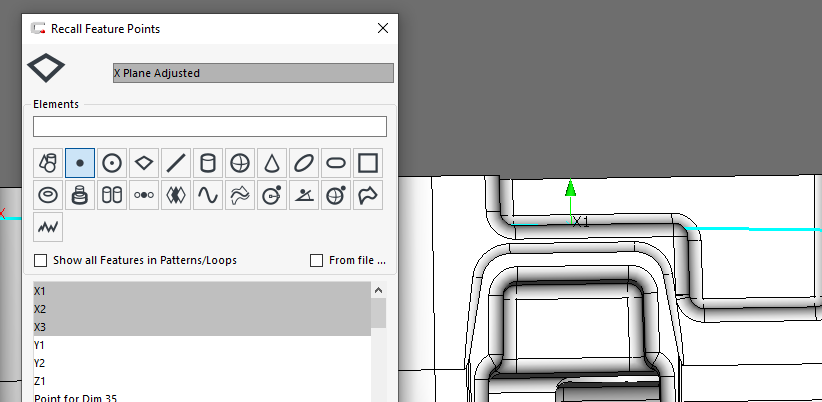Select X2 in the feature list
Viewport: 822px width, 402px height.
coord(202,309)
